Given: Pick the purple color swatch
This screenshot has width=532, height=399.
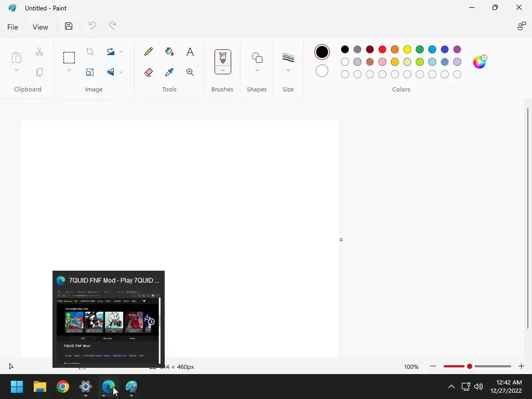Looking at the screenshot, I should [457, 49].
